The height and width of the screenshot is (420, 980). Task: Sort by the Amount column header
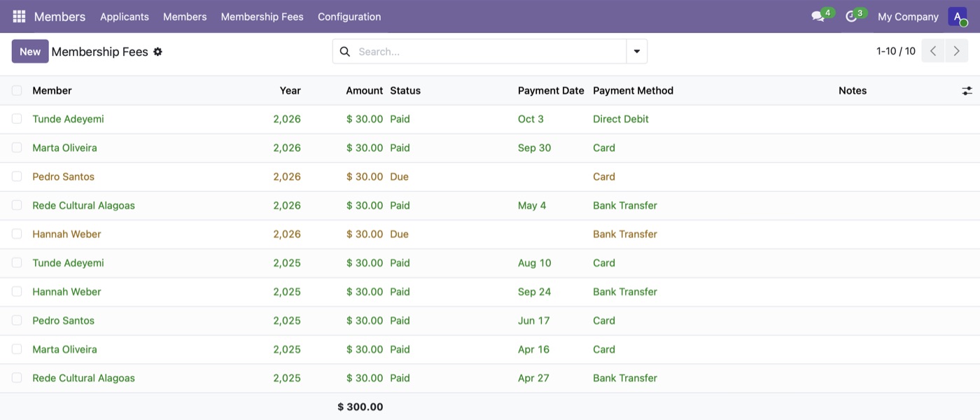pos(364,90)
